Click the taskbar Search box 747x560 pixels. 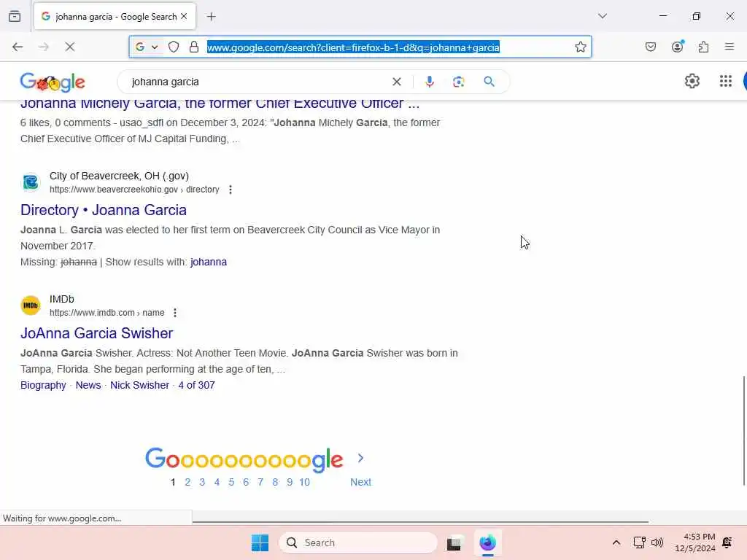[x=358, y=542]
